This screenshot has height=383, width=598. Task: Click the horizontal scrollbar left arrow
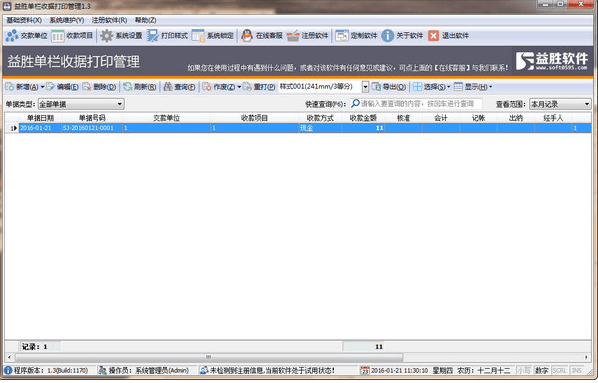pos(9,357)
